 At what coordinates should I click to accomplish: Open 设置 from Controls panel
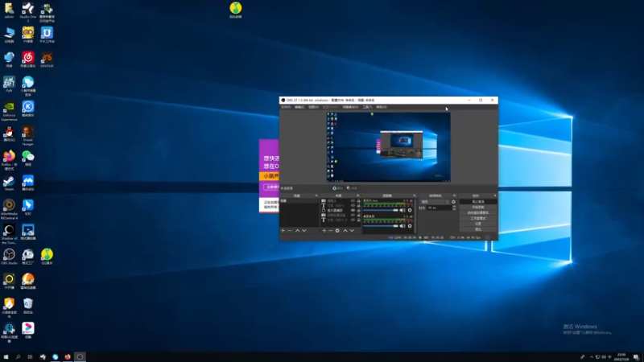pyautogui.click(x=478, y=224)
